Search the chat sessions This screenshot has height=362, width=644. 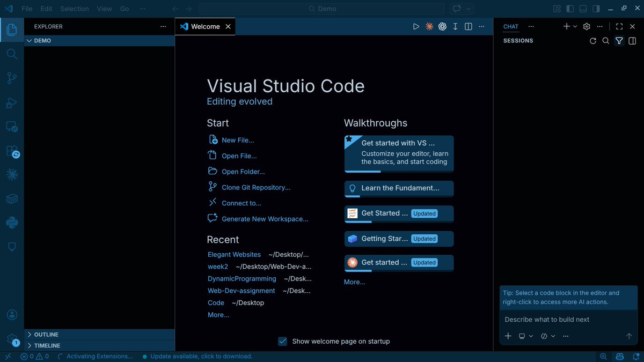(606, 41)
